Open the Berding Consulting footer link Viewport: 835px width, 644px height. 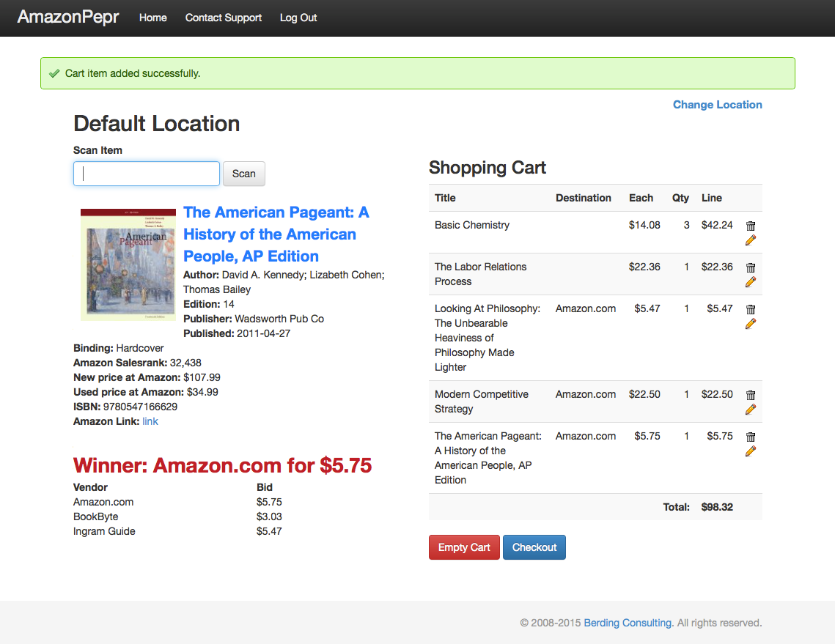pyautogui.click(x=628, y=623)
